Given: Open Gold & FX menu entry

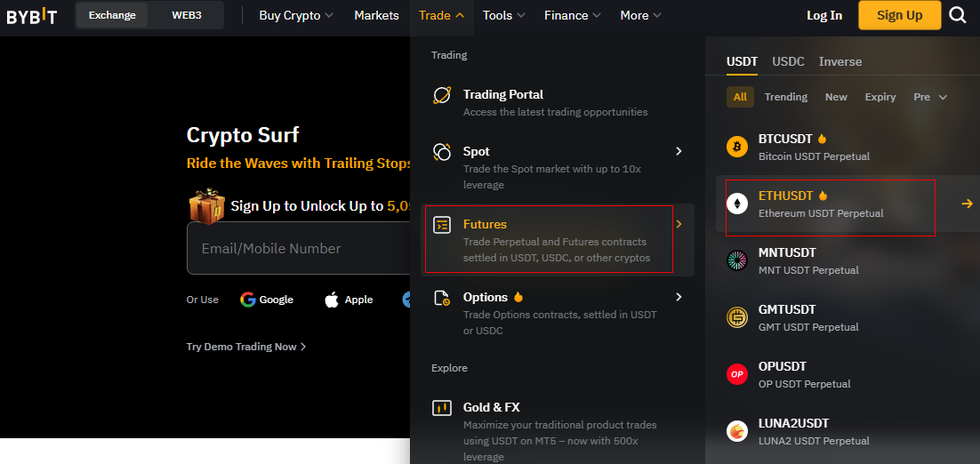Looking at the screenshot, I should pos(558,430).
